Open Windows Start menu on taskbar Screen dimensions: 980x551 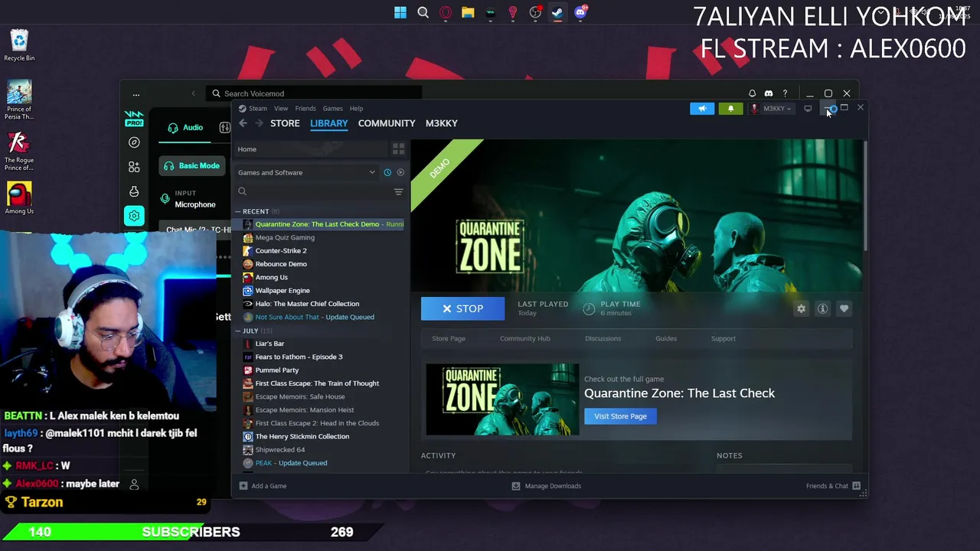pyautogui.click(x=400, y=12)
